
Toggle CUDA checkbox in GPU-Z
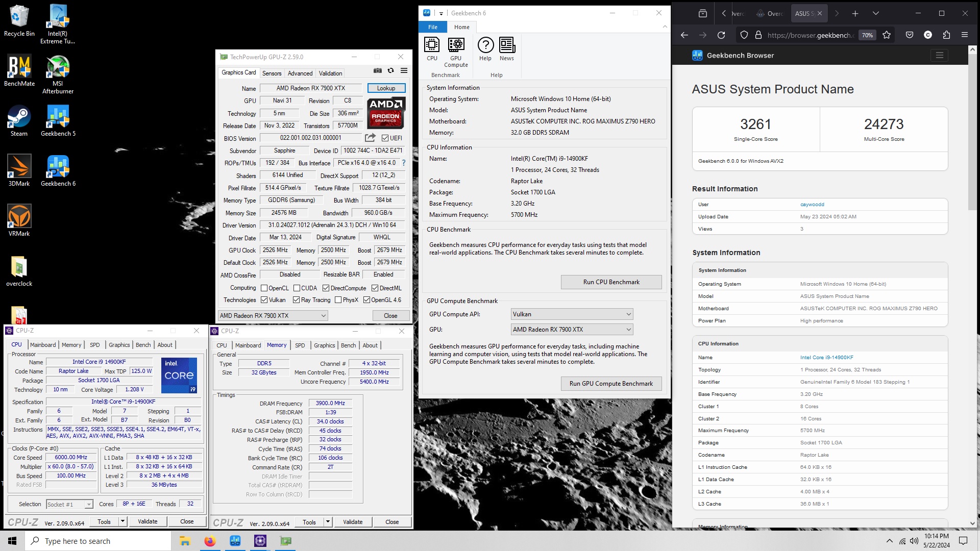(297, 288)
